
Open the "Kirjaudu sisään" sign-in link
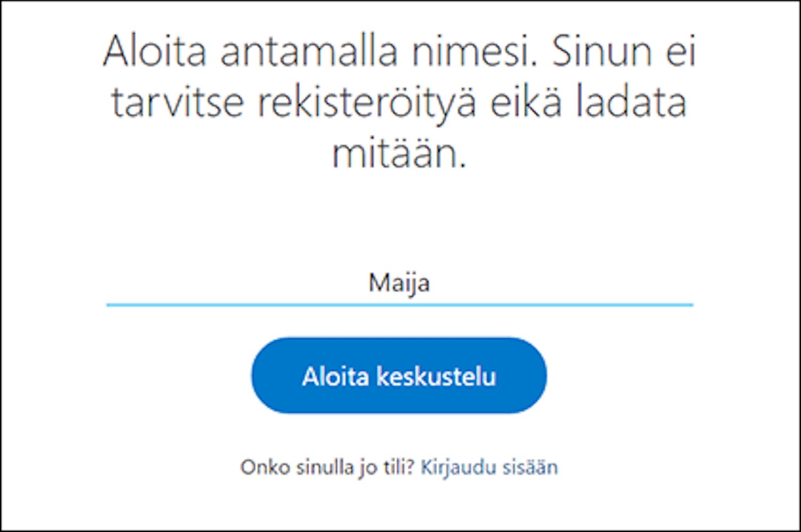coord(489,467)
